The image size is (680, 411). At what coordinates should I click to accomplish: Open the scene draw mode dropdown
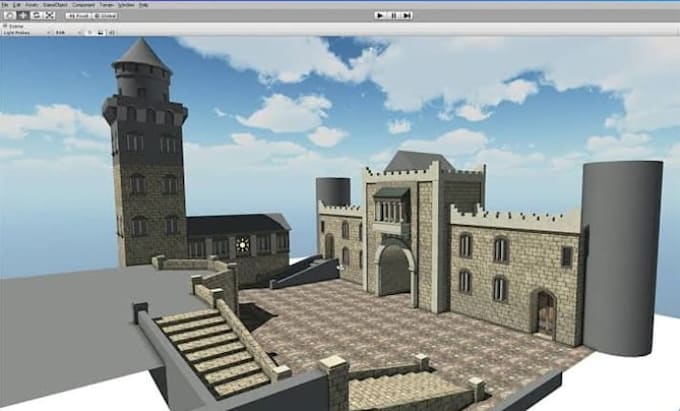point(27,33)
